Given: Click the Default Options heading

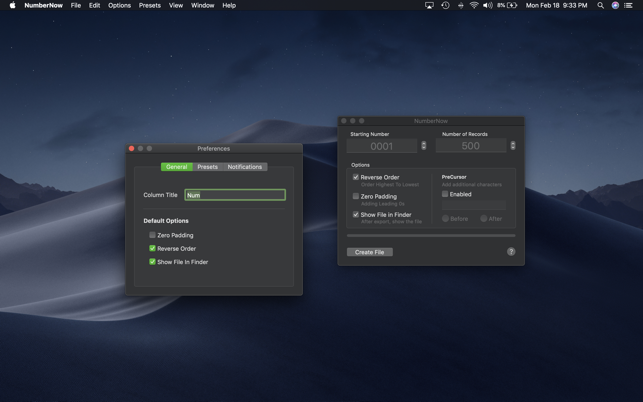Looking at the screenshot, I should 166,221.
